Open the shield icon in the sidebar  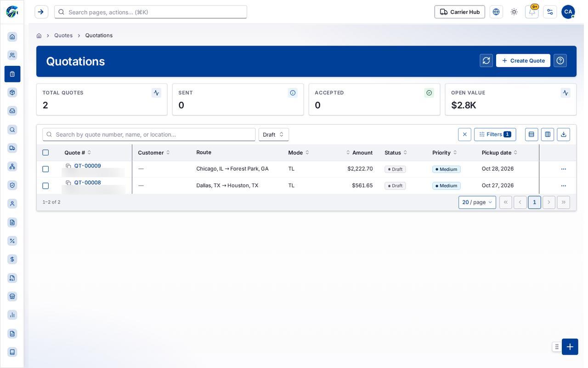pyautogui.click(x=12, y=185)
